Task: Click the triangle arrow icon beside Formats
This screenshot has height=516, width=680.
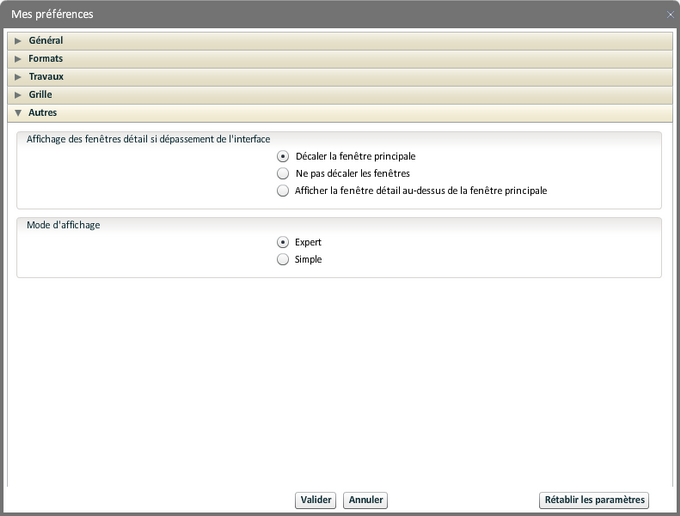Action: coord(18,59)
